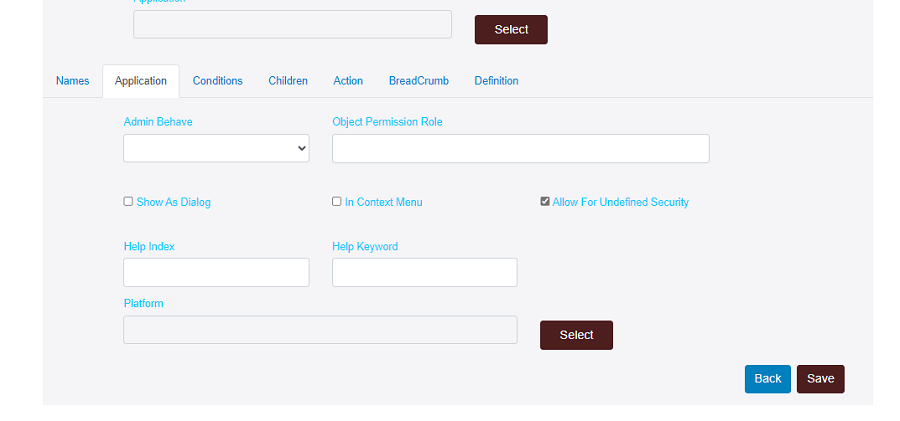Click the active Application tab
900x421 pixels.
[x=141, y=81]
